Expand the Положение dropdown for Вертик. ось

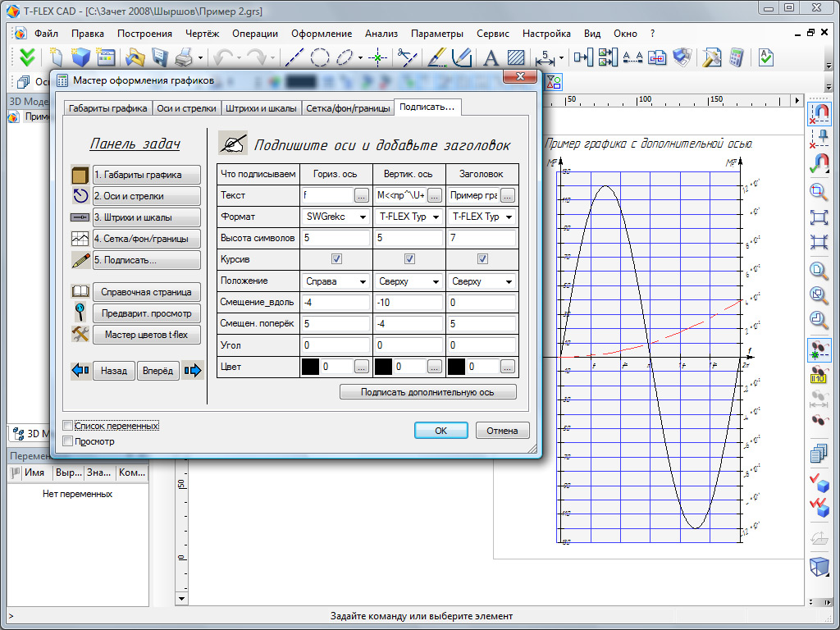436,281
